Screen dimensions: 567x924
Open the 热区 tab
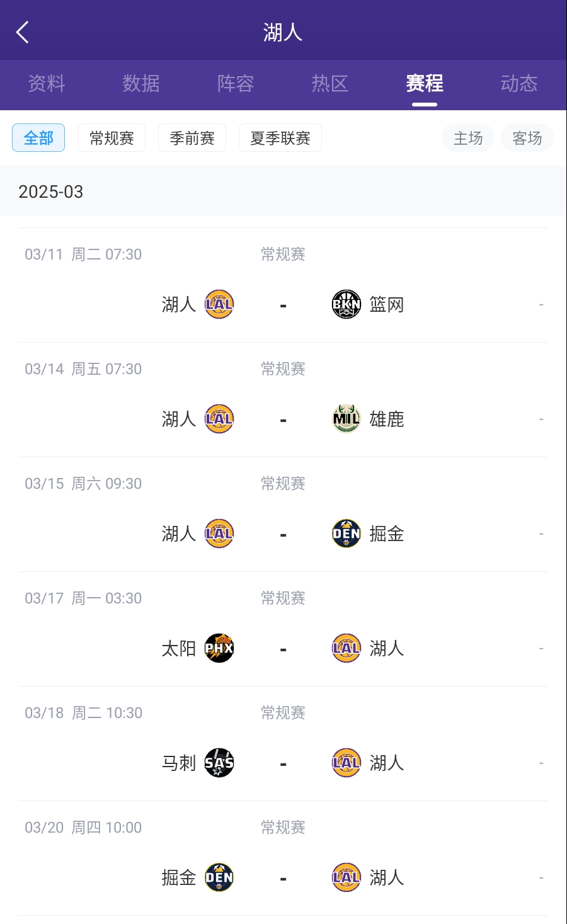click(330, 84)
